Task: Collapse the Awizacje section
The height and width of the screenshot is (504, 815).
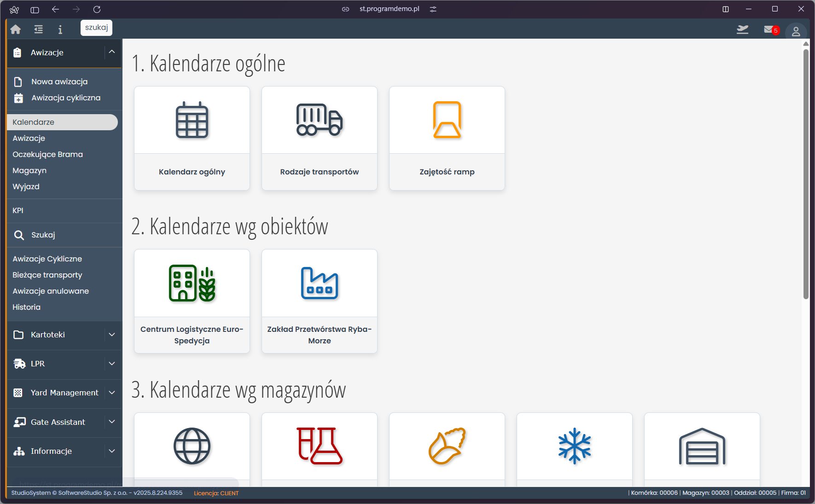Action: coord(111,52)
